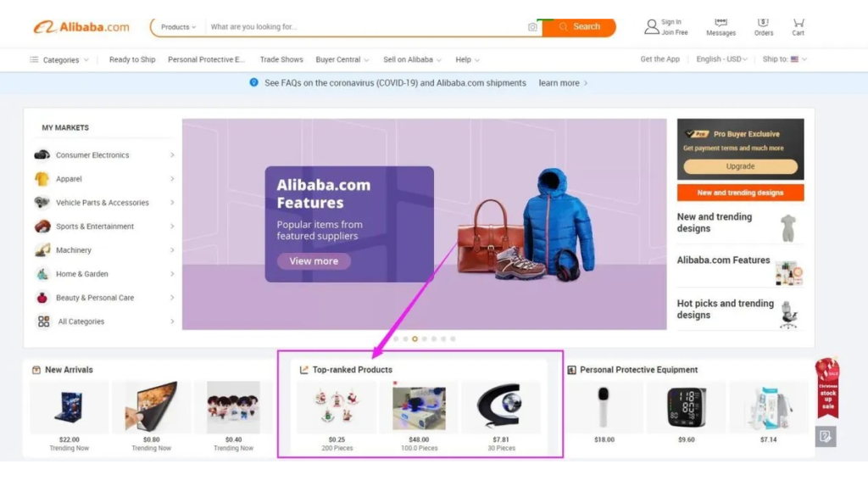The height and width of the screenshot is (481, 868).
Task: Select the first banner carousel dot
Action: [x=396, y=338]
